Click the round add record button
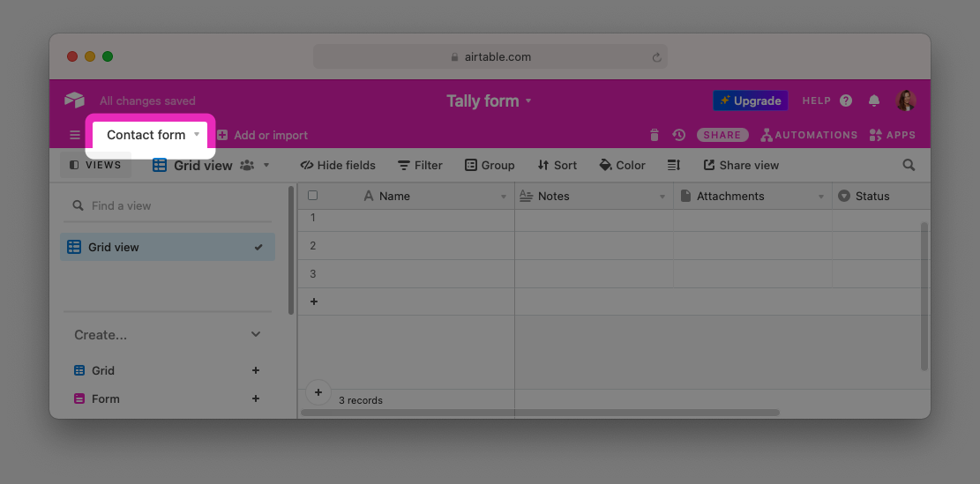The image size is (980, 484). 318,392
